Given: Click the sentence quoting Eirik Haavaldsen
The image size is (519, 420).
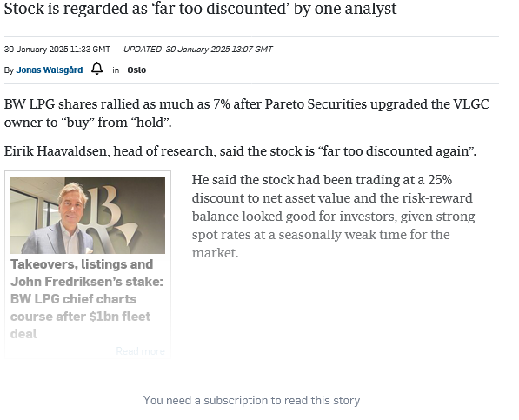Looking at the screenshot, I should [240, 151].
